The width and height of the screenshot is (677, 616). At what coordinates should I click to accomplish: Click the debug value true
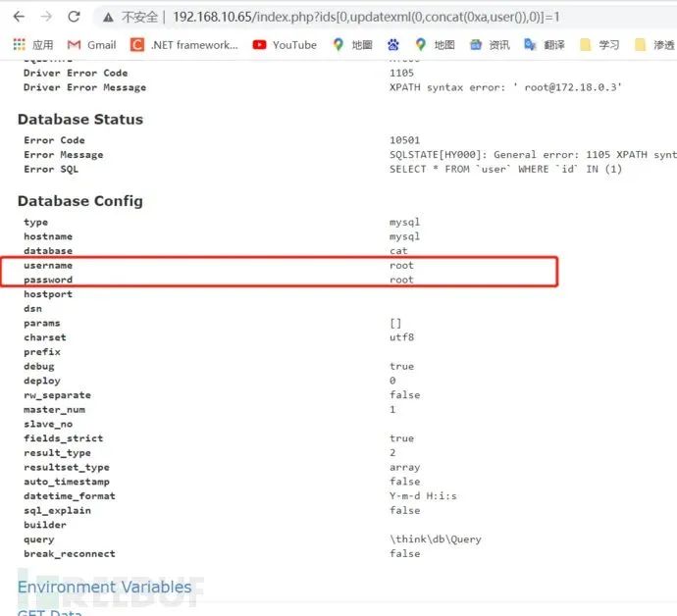[x=401, y=366]
